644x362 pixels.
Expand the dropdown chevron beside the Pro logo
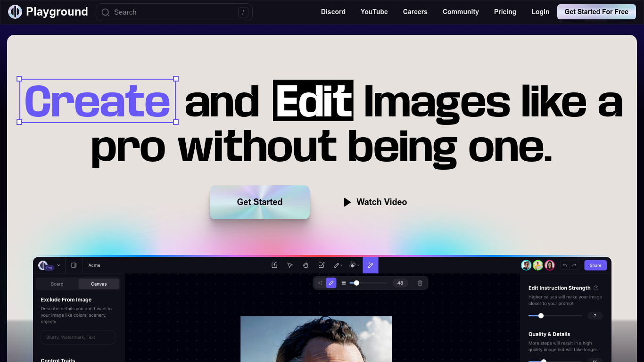pyautogui.click(x=58, y=265)
